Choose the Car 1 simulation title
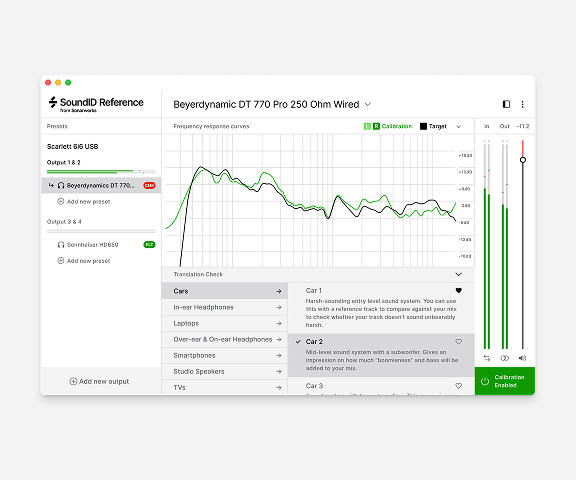 click(x=314, y=290)
